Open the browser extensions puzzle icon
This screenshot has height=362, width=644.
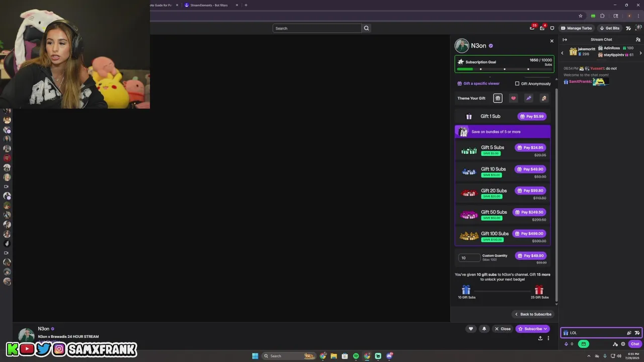602,16
